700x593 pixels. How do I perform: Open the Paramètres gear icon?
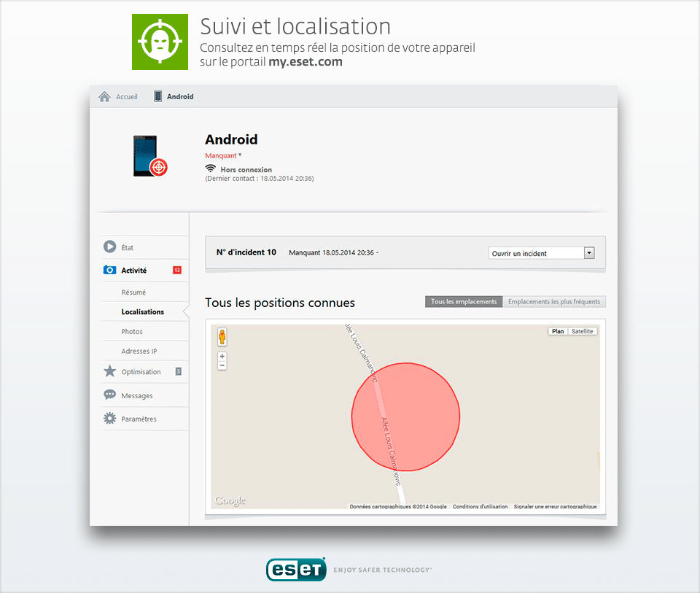(x=109, y=419)
